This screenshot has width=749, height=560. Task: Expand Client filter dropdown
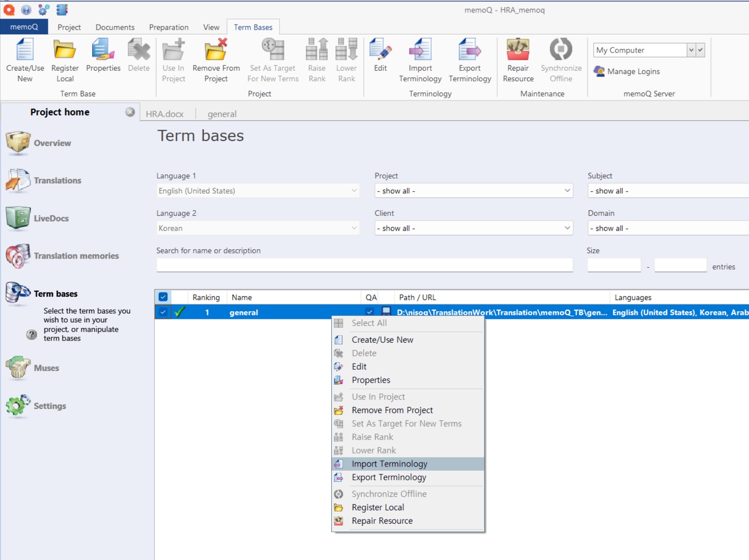click(x=567, y=228)
